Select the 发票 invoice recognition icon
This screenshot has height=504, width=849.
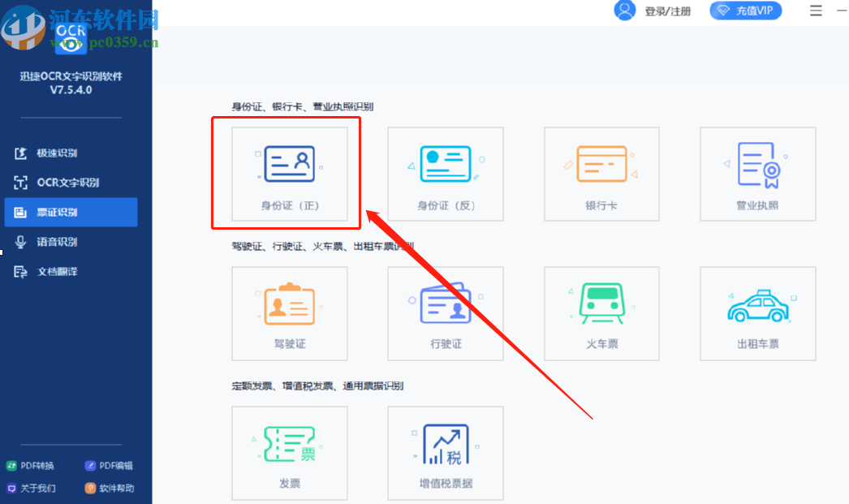[289, 453]
